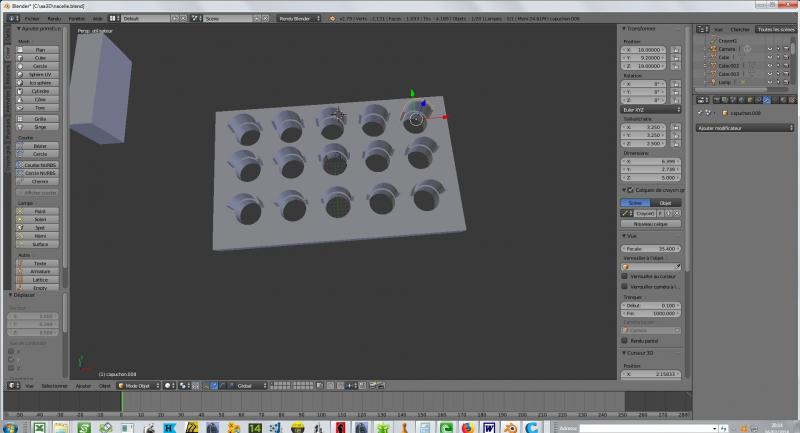Add a Sphère UV mesh
The image size is (800, 433).
(x=40, y=73)
